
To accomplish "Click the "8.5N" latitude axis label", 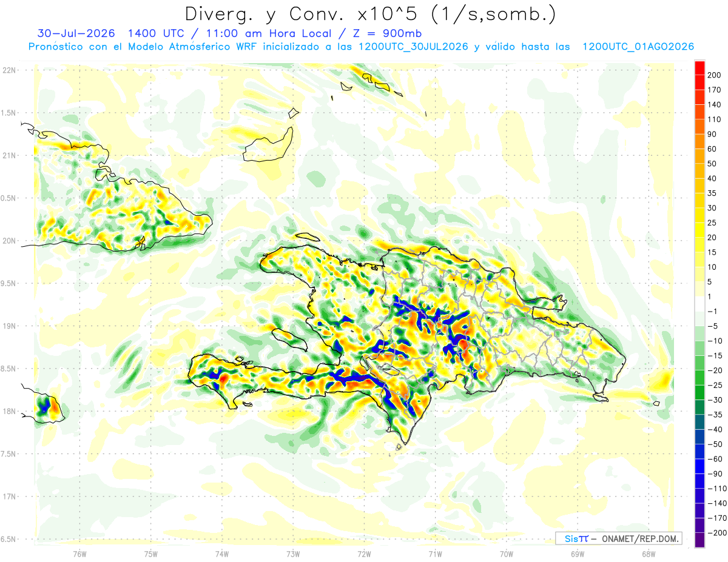I will (x=9, y=369).
